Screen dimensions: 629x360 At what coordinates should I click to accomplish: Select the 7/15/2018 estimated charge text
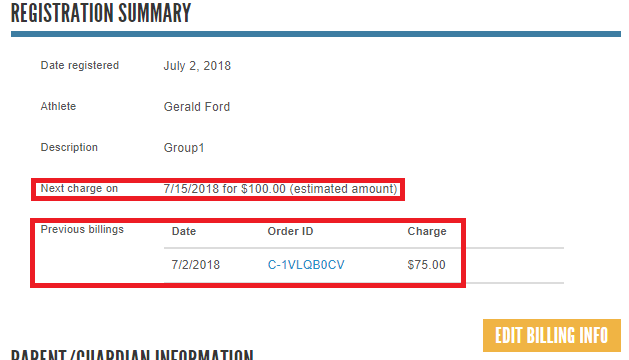pos(280,189)
